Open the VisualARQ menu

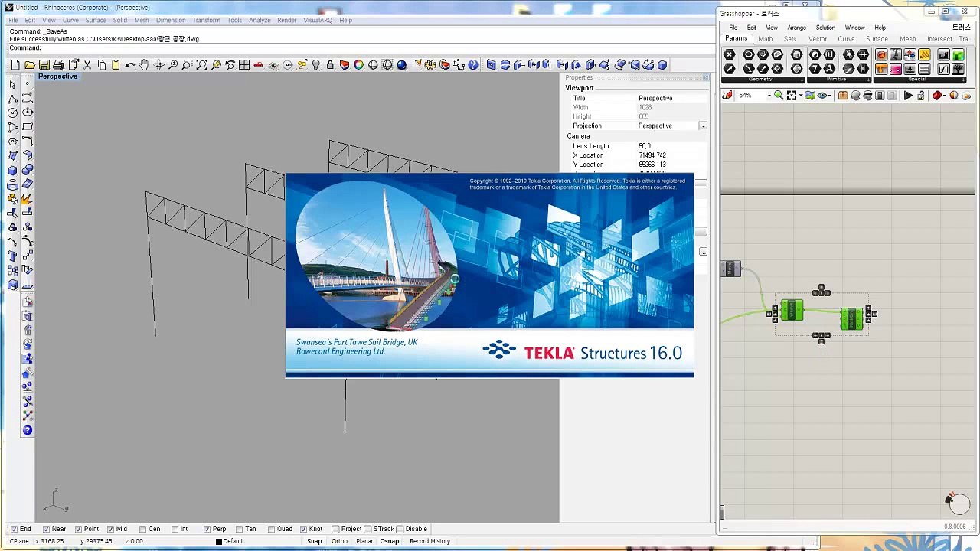point(318,20)
